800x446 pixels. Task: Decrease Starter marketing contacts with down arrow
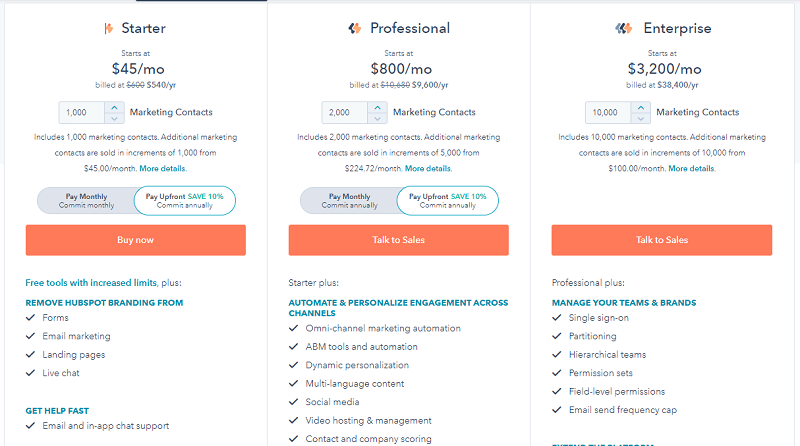click(x=114, y=118)
